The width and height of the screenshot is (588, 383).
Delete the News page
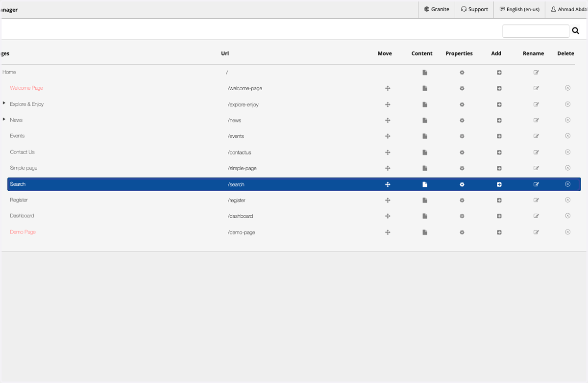567,120
